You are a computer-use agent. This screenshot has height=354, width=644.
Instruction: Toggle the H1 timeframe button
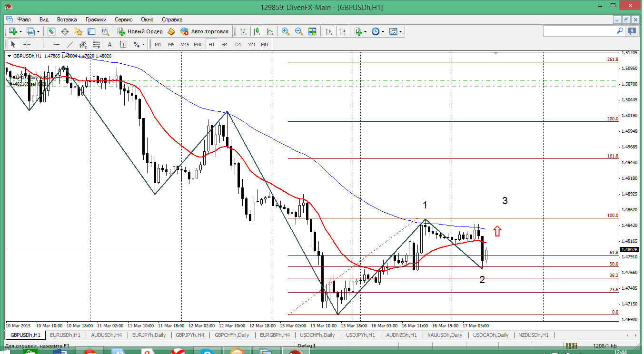pos(212,44)
